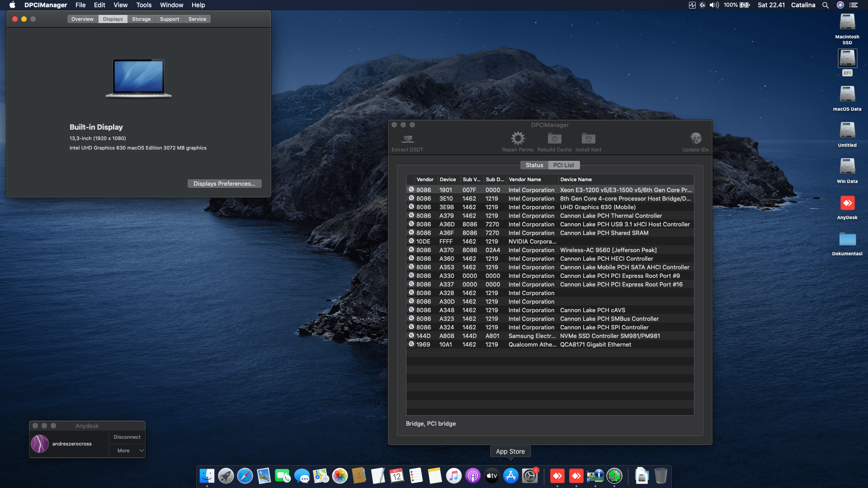This screenshot has height=488, width=868.
Task: Click Disconnect in the Anydesk window
Action: click(127, 437)
